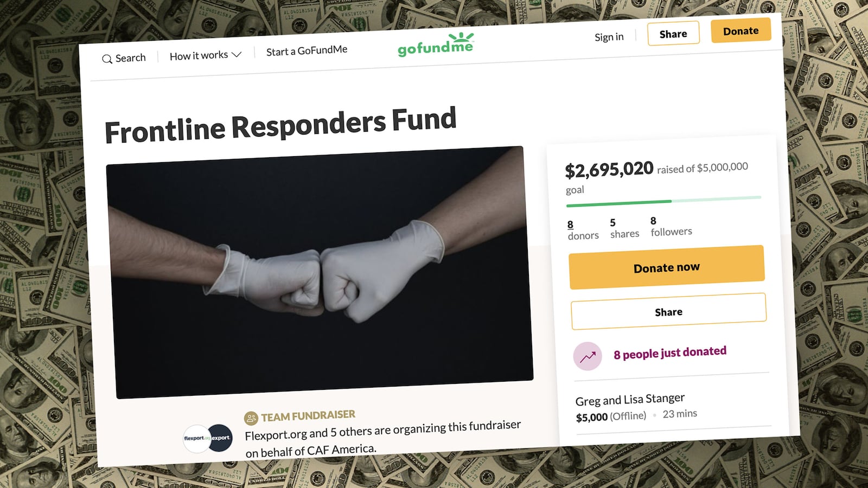This screenshot has width=868, height=488.
Task: Click the Search text in the navigation
Action: (x=130, y=58)
